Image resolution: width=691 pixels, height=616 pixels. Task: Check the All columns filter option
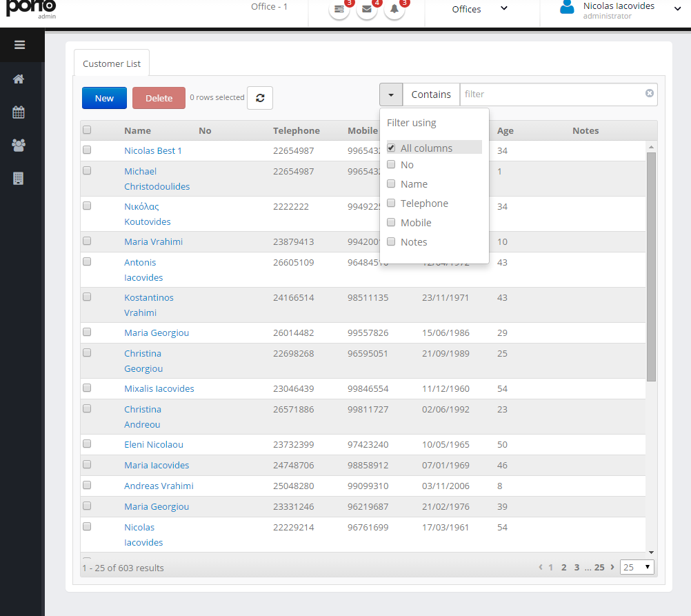(391, 148)
